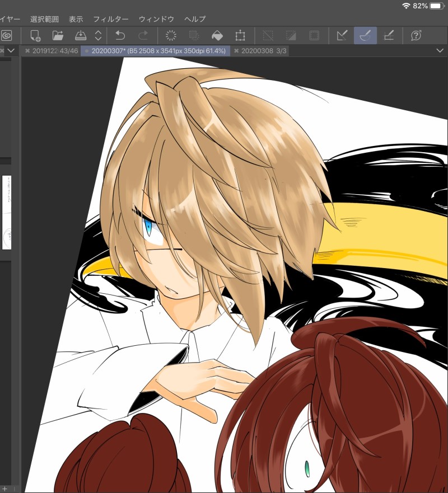Close the 20200308 tab
The height and width of the screenshot is (493, 448).
tap(236, 51)
